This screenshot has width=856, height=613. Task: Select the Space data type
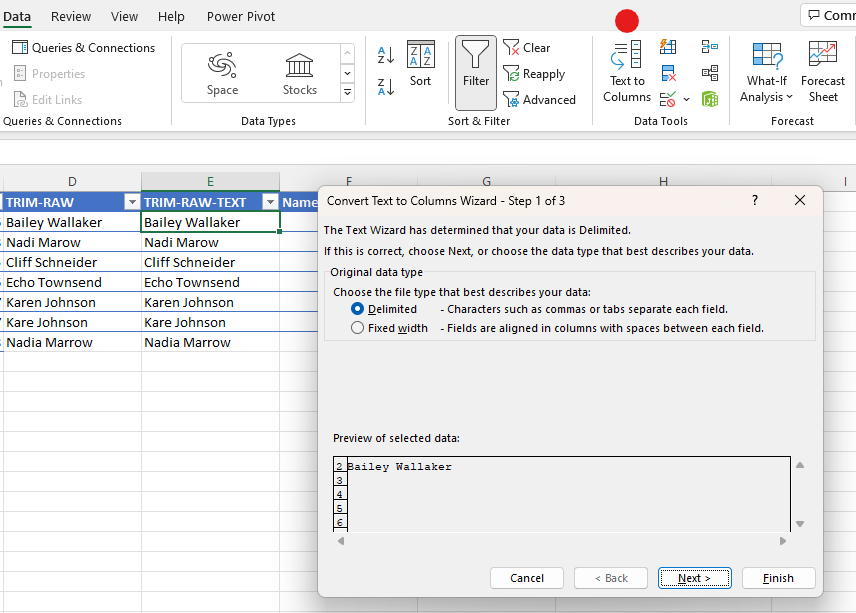point(222,74)
